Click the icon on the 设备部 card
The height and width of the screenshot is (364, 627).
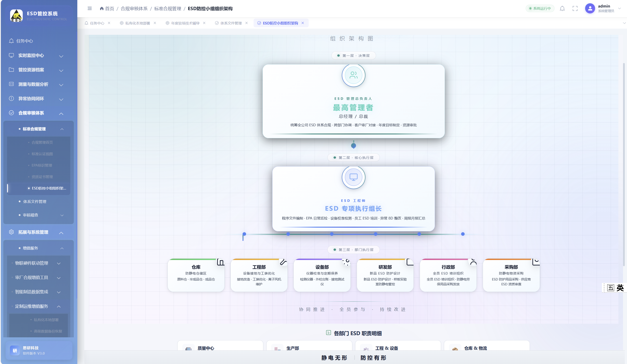pos(346,262)
